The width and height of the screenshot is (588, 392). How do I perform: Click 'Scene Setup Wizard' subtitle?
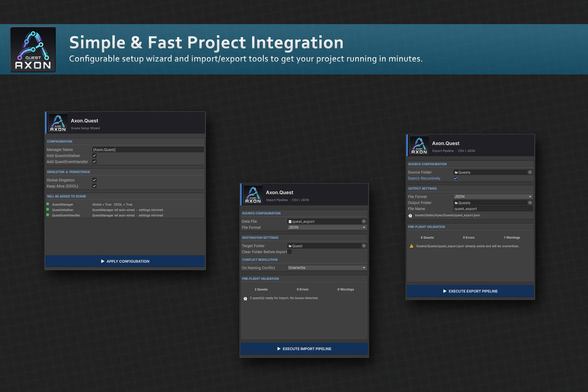[x=85, y=128]
